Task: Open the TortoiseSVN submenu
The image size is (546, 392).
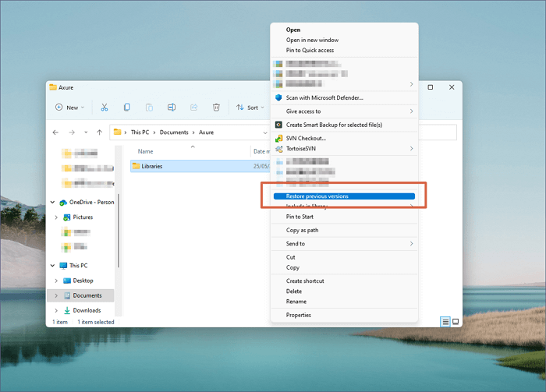Action: click(x=344, y=149)
